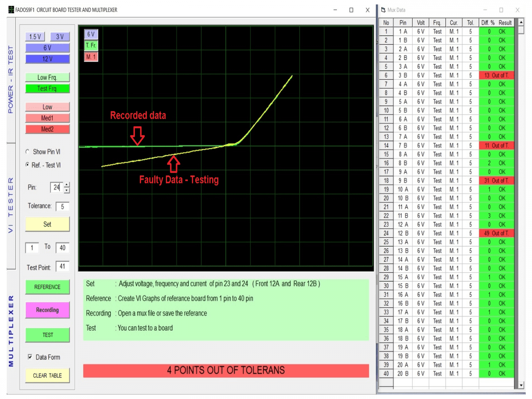Toggle the Data Form checkbox
The width and height of the screenshot is (532, 399).
(30, 357)
